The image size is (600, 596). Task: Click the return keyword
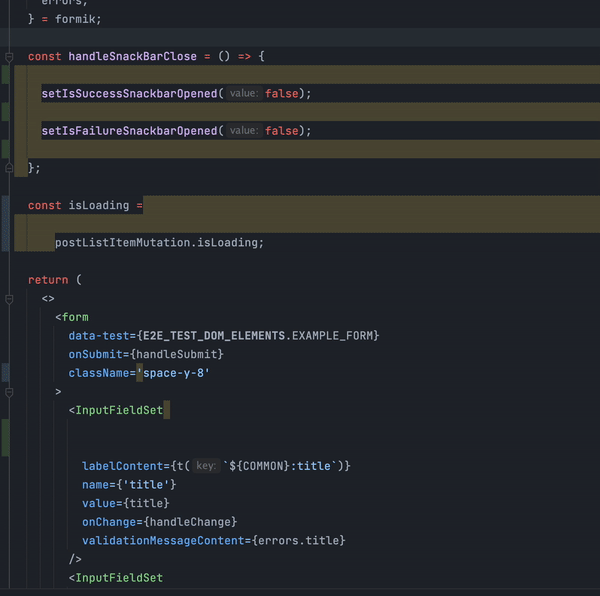(x=48, y=280)
